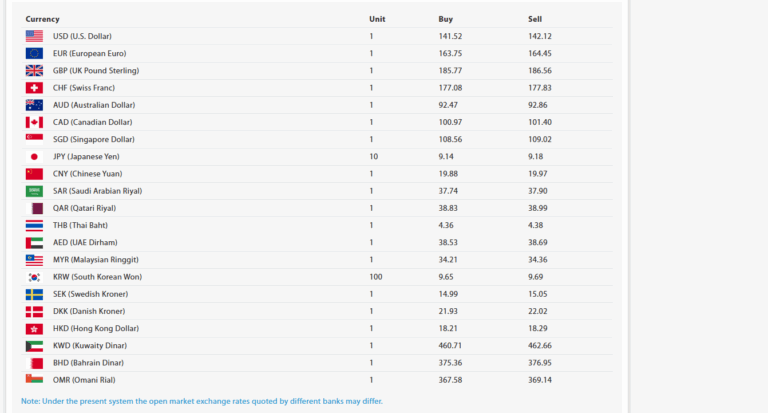Click the United States flag icon

pyautogui.click(x=34, y=36)
